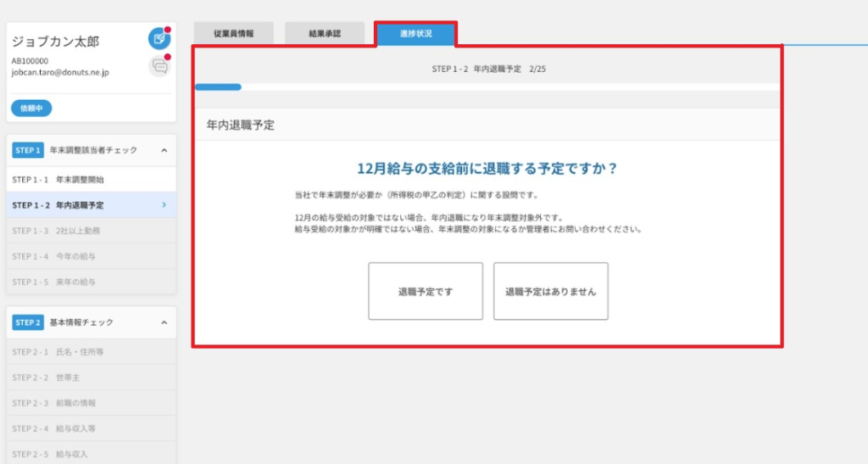Click the arrow on the STEP 1-2 row

click(x=164, y=205)
